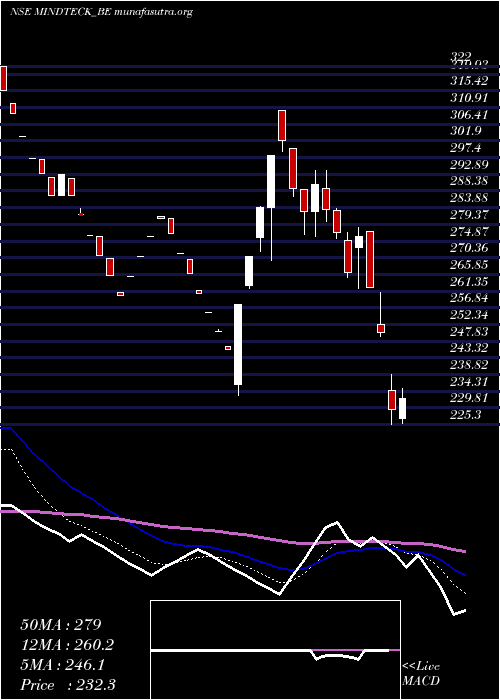Select the 283.88 price level label
The image size is (500, 700).
469,198
